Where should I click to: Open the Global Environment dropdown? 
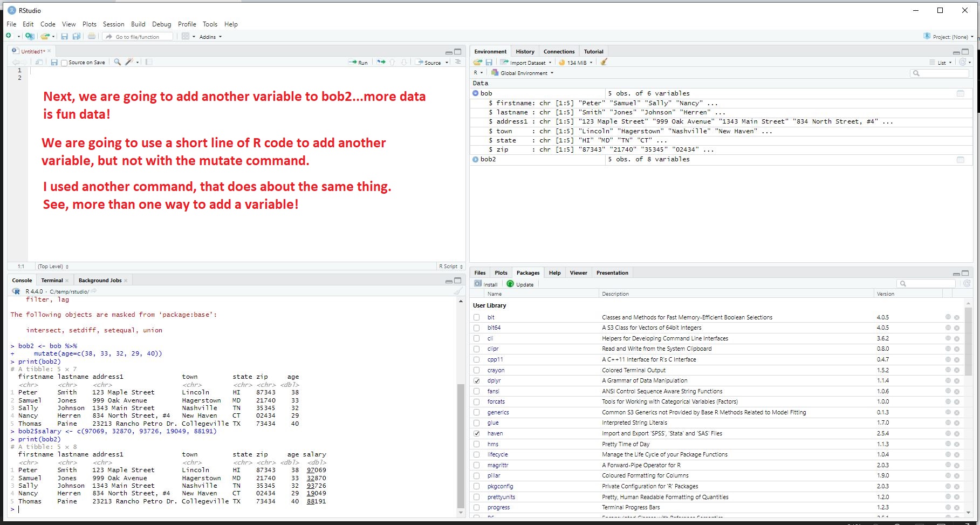tap(522, 73)
